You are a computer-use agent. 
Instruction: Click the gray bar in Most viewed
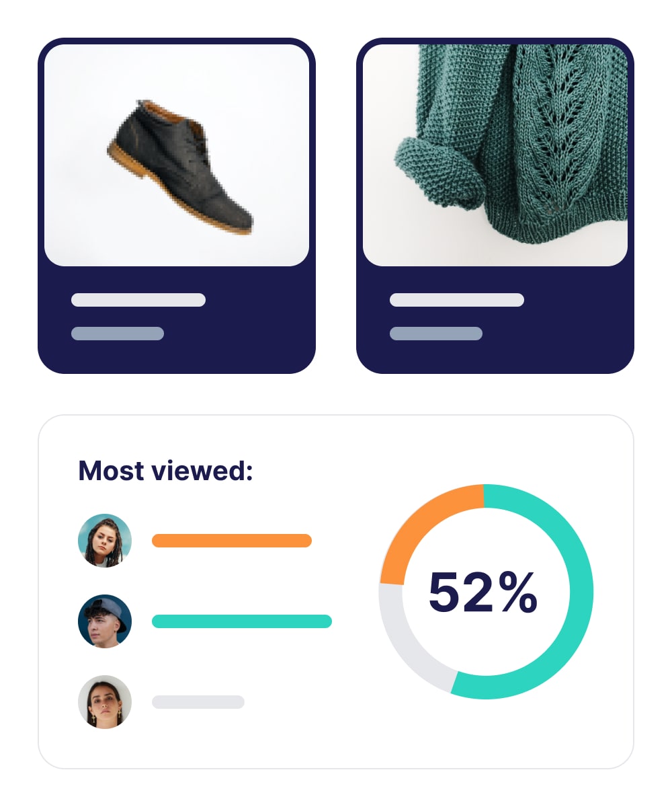pos(198,702)
